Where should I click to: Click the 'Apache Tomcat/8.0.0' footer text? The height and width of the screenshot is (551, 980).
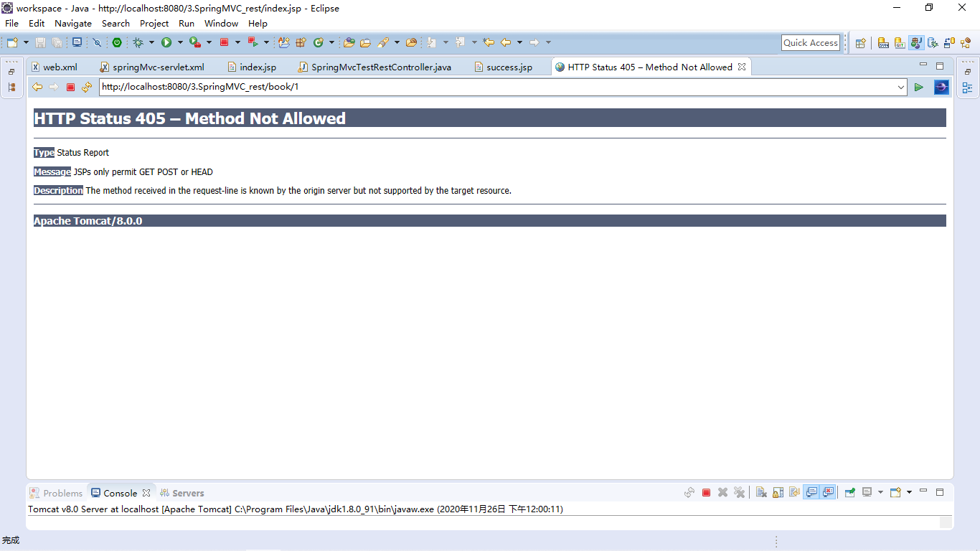(88, 221)
